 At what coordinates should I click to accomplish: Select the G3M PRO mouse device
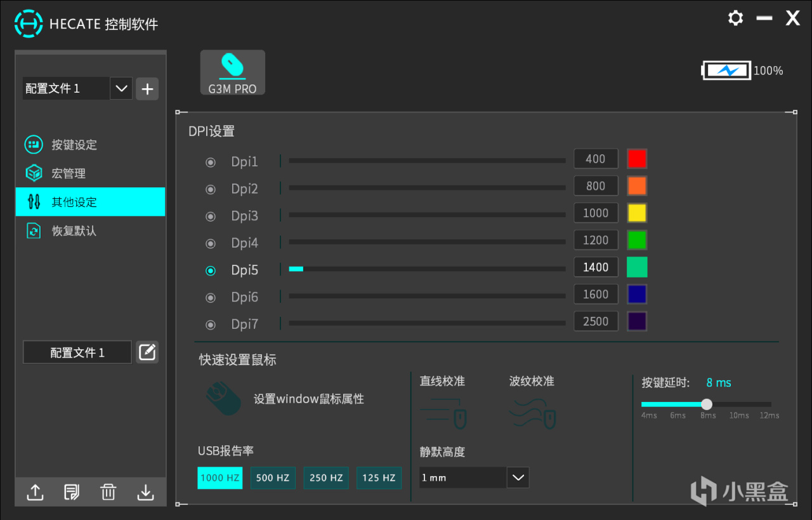pyautogui.click(x=233, y=72)
